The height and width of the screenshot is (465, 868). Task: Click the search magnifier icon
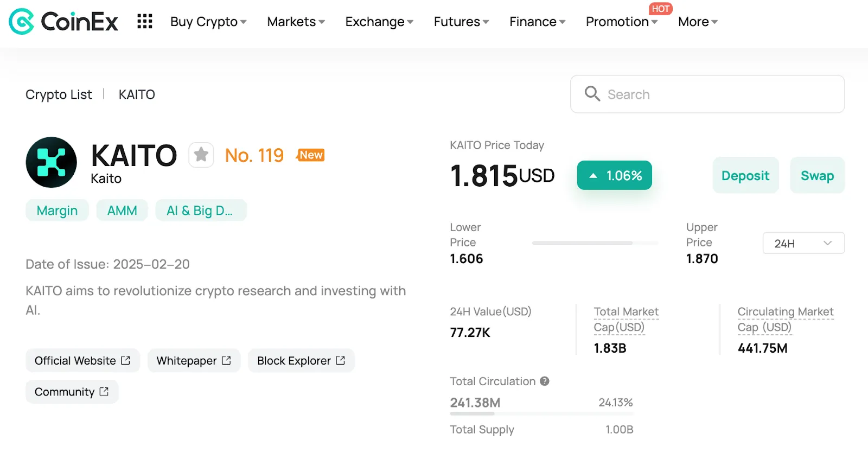pyautogui.click(x=592, y=94)
